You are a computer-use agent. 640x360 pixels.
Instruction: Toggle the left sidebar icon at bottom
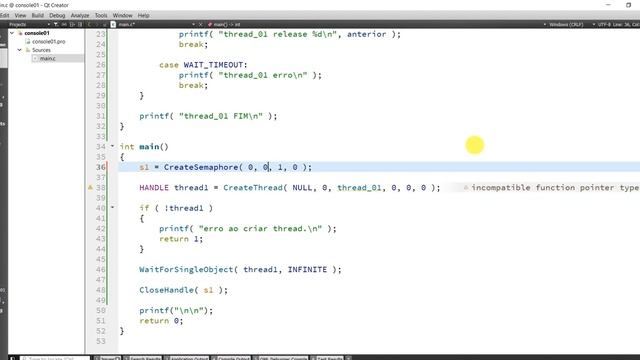12,358
